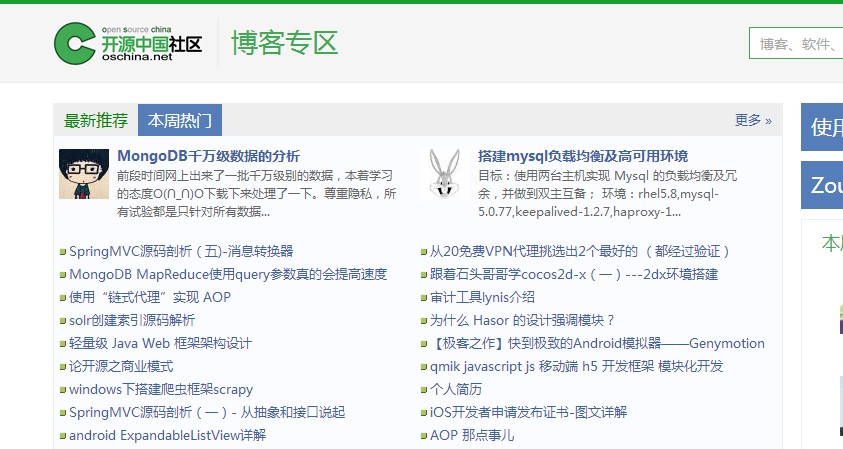Open 跟着石头哥哥学cocos2d-x article link
Image resolution: width=843 pixels, height=449 pixels.
574,274
